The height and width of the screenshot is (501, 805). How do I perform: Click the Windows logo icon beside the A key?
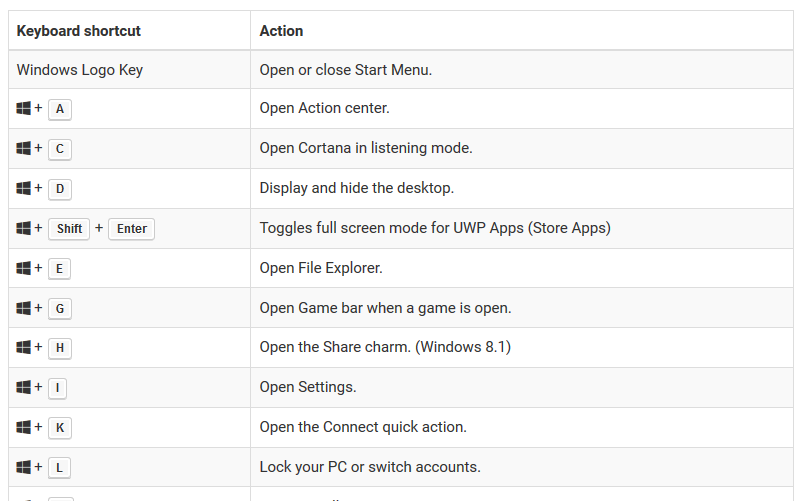24,108
